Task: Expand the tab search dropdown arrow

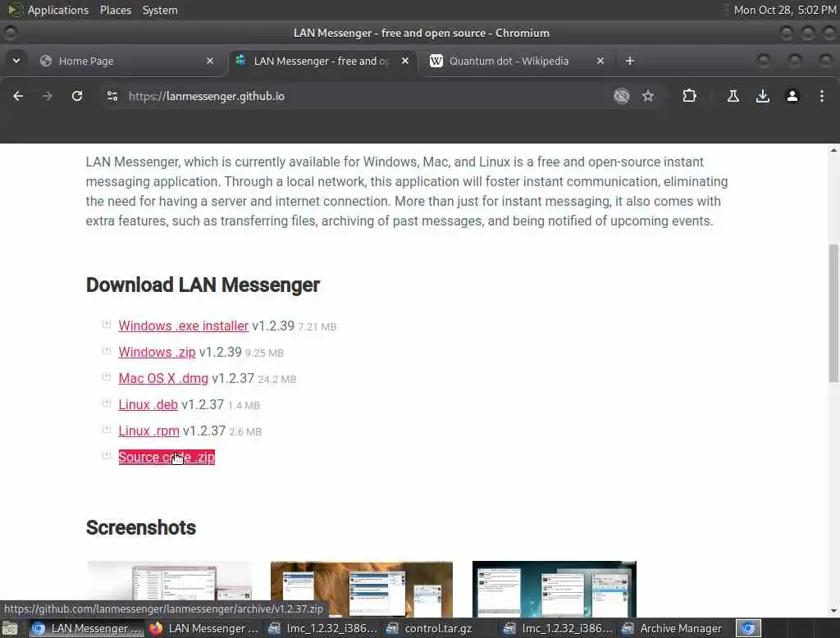Action: click(16, 61)
